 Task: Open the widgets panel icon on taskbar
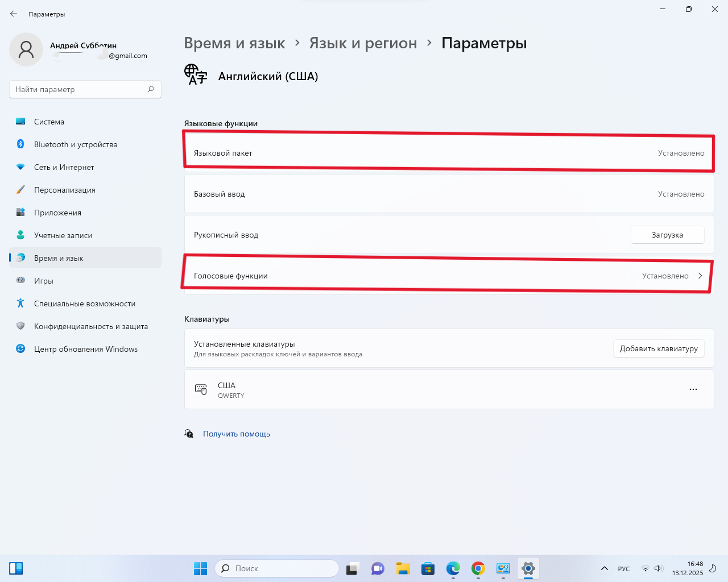tap(16, 568)
